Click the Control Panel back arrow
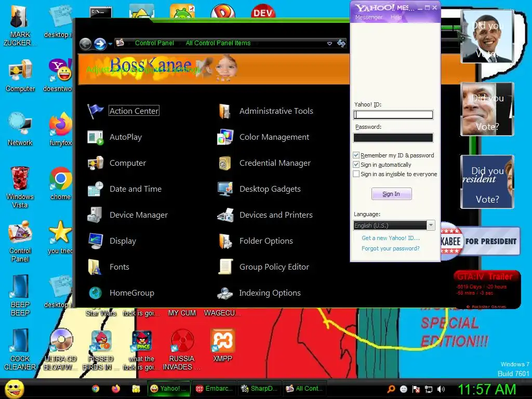The height and width of the screenshot is (399, 532). point(86,44)
